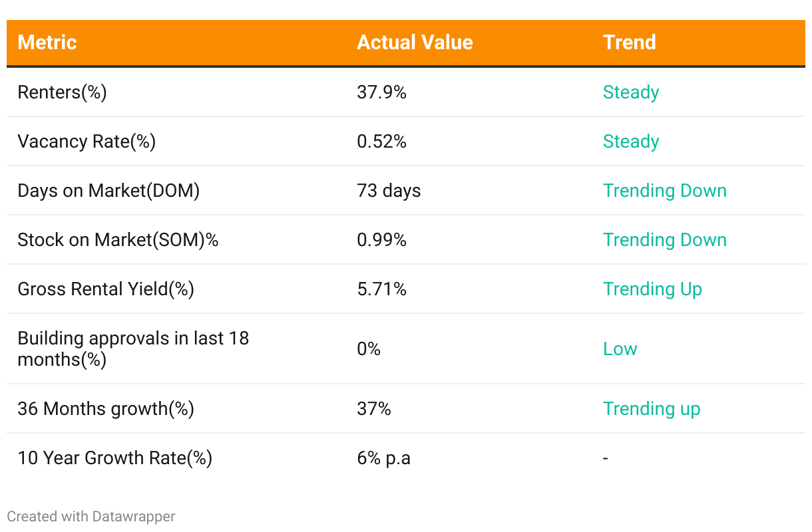
Task: Click the Steady trend for Vacancy Rate
Action: coord(630,142)
